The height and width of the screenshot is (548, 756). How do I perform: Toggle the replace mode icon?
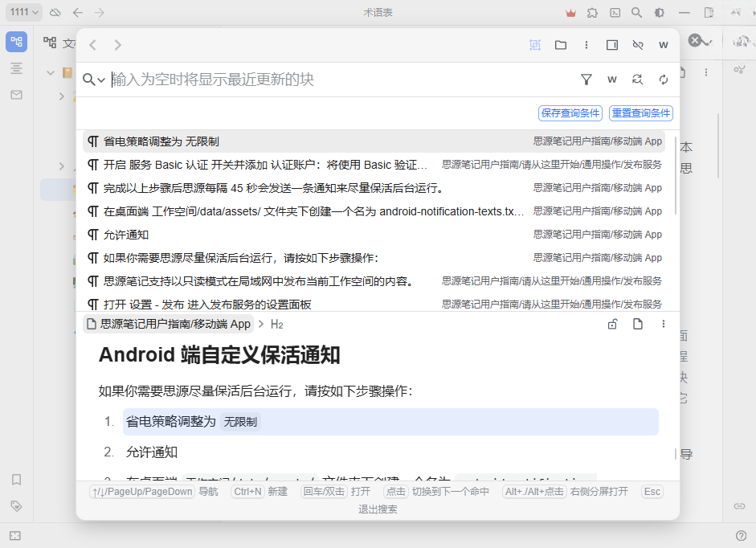[x=637, y=80]
